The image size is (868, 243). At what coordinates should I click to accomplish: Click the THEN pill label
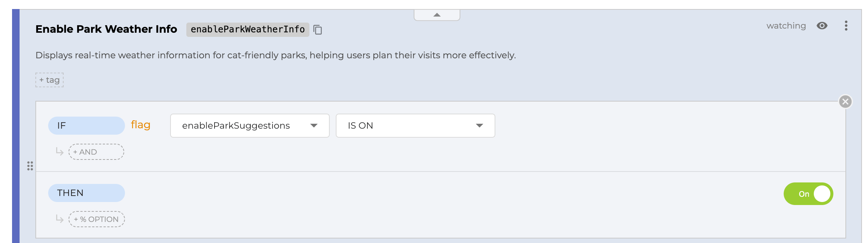[x=86, y=193]
